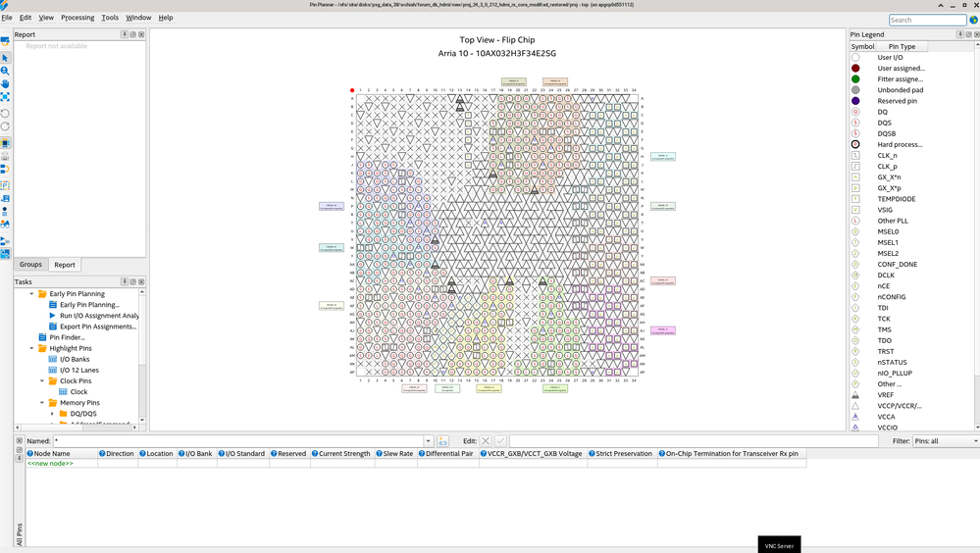Viewport: 980px width, 553px height.
Task: Pin the Tasks panel
Action: coord(125,281)
